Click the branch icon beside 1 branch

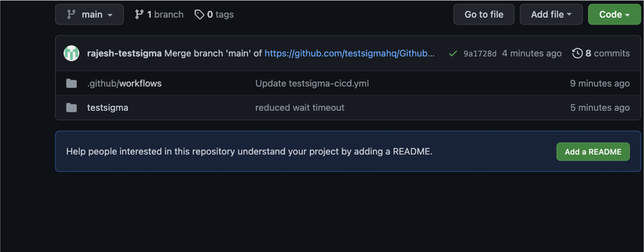click(x=139, y=14)
